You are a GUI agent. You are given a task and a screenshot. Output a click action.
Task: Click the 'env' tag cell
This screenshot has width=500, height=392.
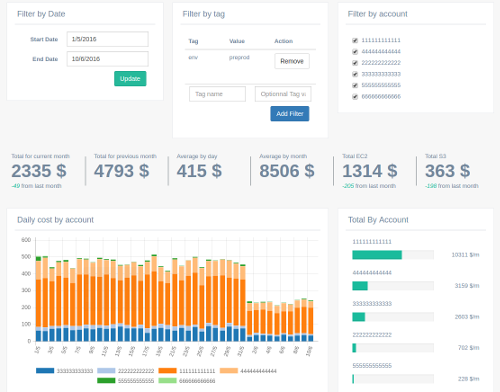coord(193,57)
